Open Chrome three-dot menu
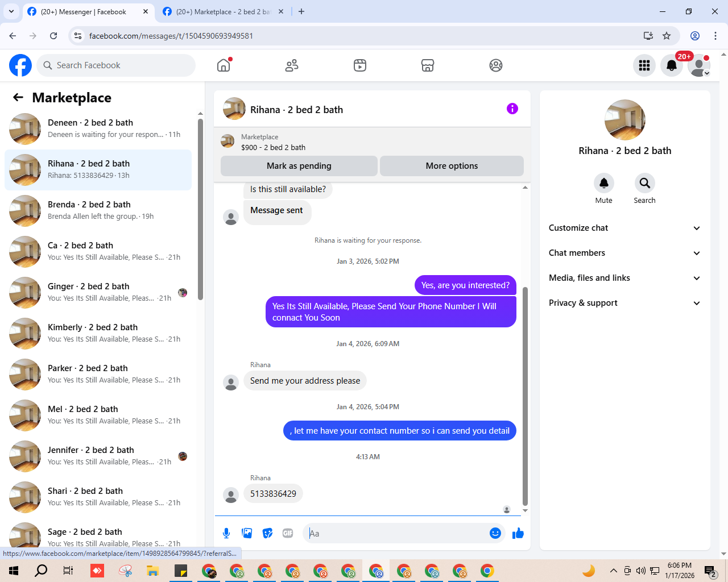Image resolution: width=728 pixels, height=582 pixels. tap(715, 36)
